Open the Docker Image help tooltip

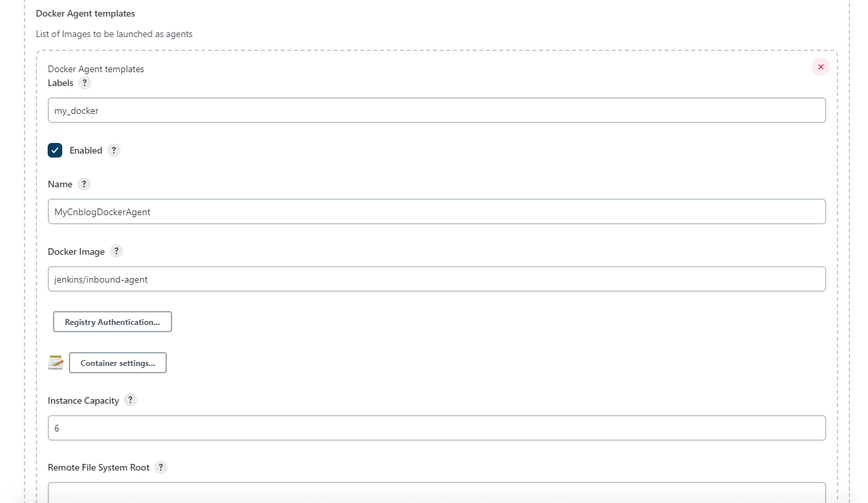pos(117,251)
